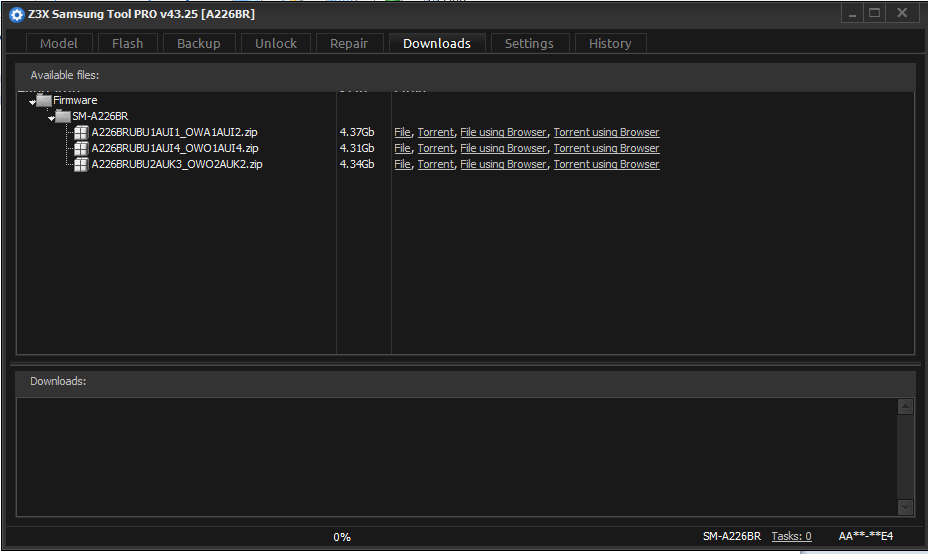Click Downloads list scrollbar up arrow
The height and width of the screenshot is (554, 928).
[x=906, y=407]
